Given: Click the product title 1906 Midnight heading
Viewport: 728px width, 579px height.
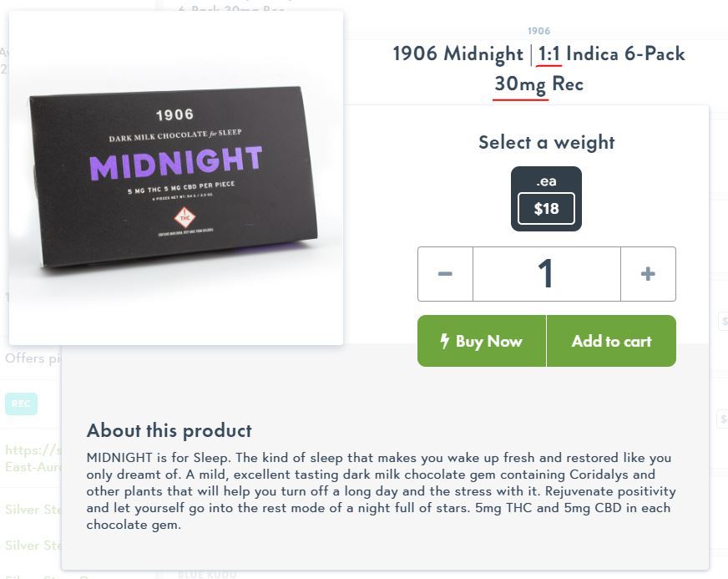Looking at the screenshot, I should click(x=538, y=69).
